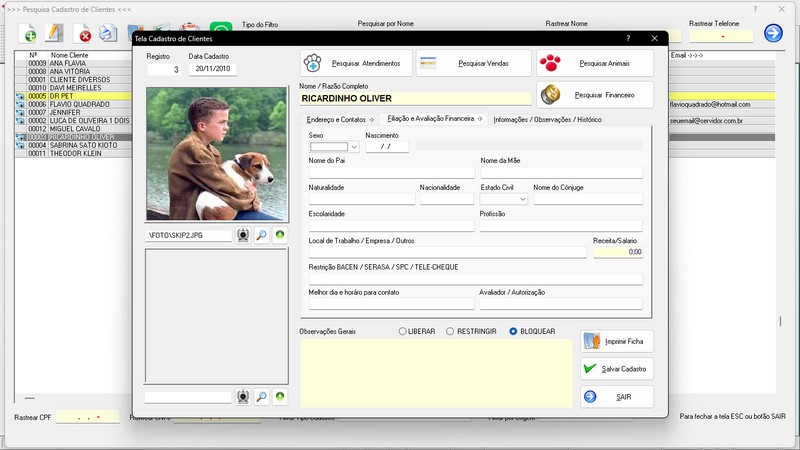Click the red paw icon on Pesquisar Animais

pyautogui.click(x=550, y=63)
